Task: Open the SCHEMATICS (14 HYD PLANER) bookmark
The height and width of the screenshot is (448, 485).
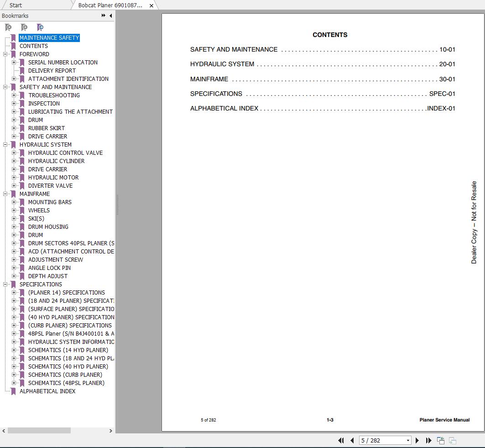Action: pos(68,350)
